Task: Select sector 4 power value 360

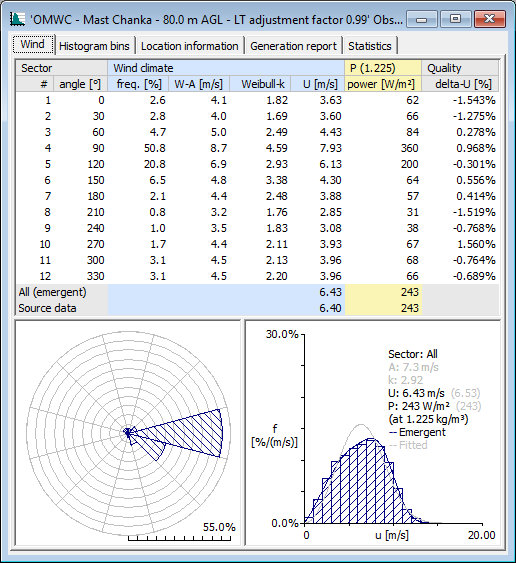Action: click(x=409, y=148)
